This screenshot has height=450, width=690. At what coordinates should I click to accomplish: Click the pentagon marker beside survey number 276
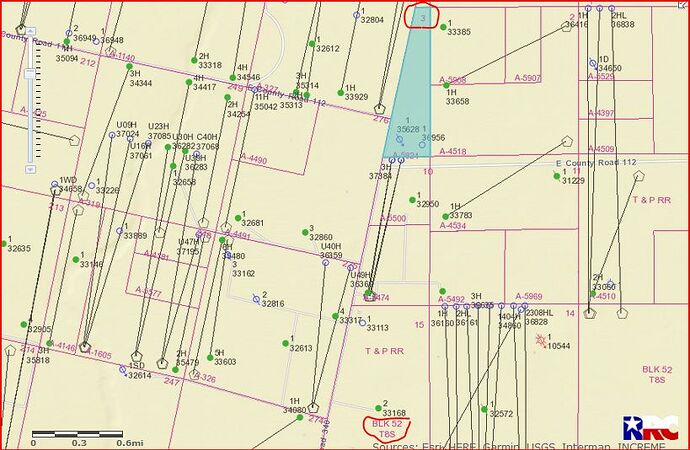pyautogui.click(x=379, y=109)
